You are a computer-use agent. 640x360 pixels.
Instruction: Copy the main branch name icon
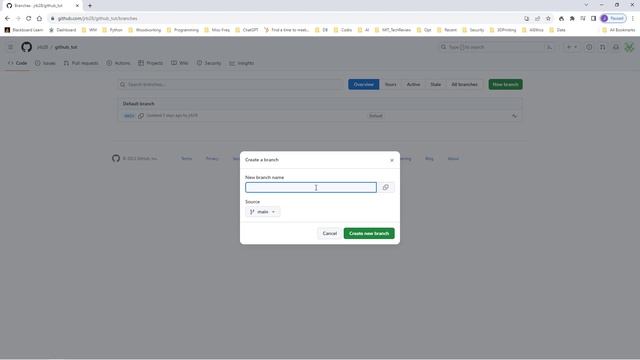coord(141,116)
